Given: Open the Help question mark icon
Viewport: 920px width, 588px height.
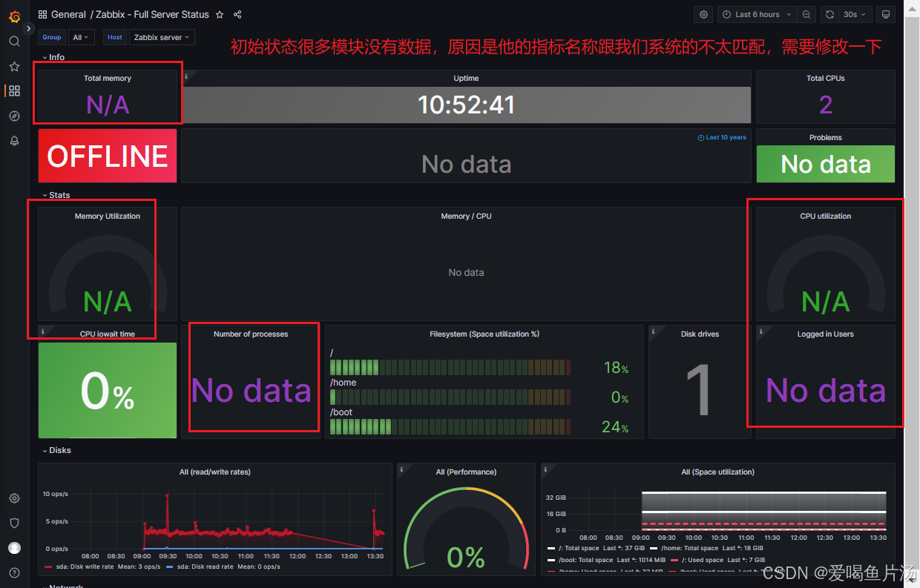Looking at the screenshot, I should click(14, 572).
